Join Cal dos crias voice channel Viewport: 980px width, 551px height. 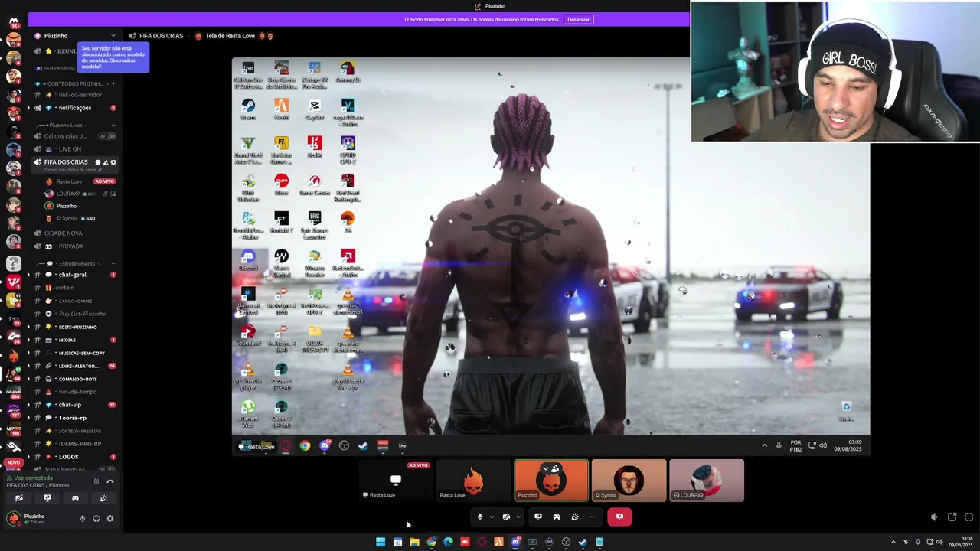pos(73,136)
